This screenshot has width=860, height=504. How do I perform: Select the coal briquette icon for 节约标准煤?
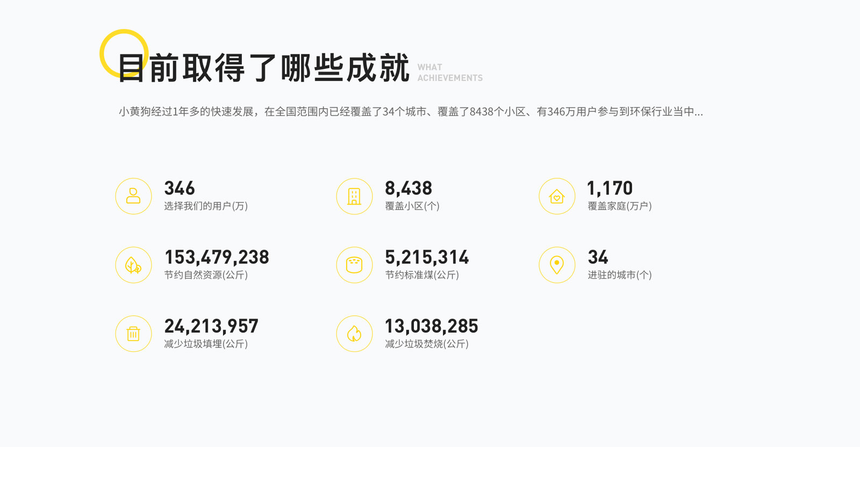354,265
